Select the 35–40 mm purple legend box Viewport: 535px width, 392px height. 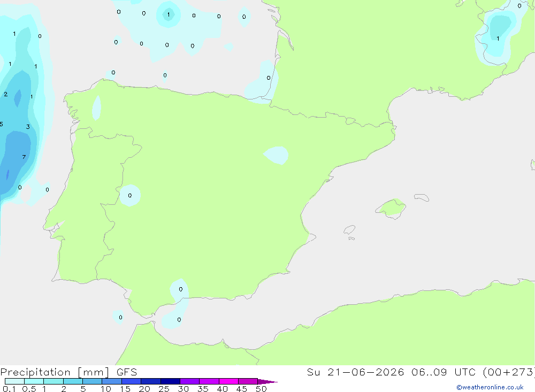click(209, 381)
